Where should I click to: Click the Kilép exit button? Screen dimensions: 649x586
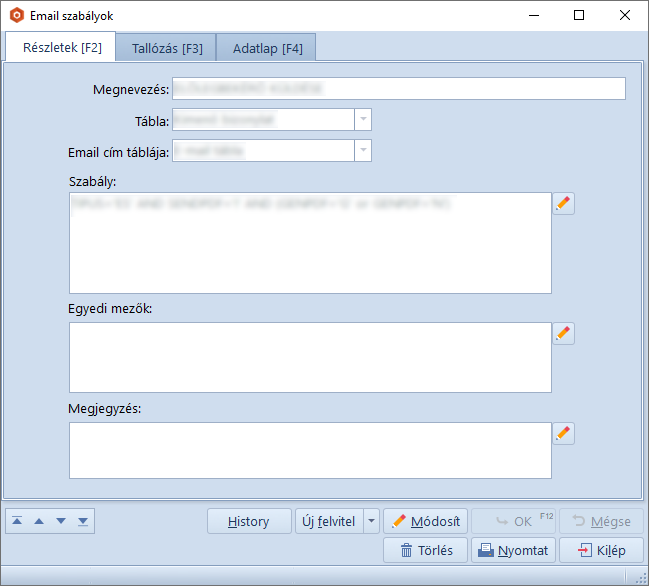pos(601,550)
